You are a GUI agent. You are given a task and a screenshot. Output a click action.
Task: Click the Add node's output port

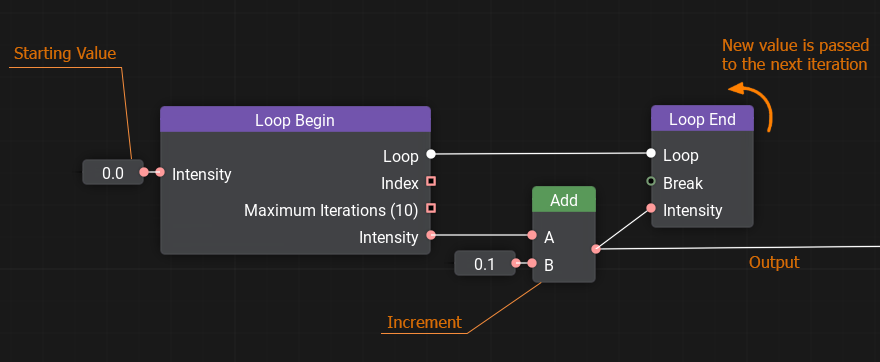(x=595, y=249)
